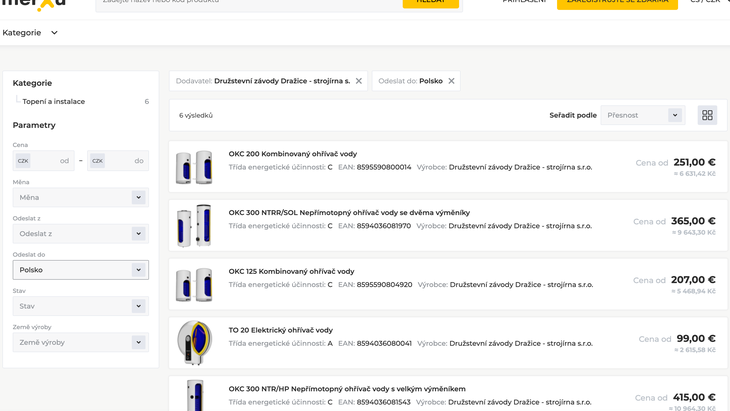Click EAN 8595590804920 text

click(385, 284)
